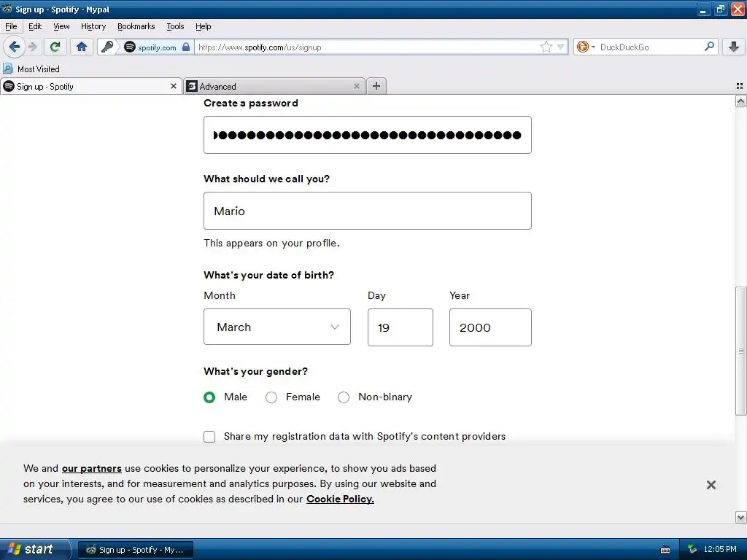This screenshot has height=560, width=747.
Task: Click the keyboard icon in system tray
Action: coord(665,550)
